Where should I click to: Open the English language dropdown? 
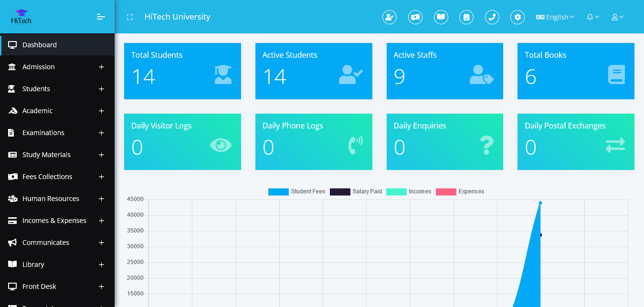click(555, 17)
